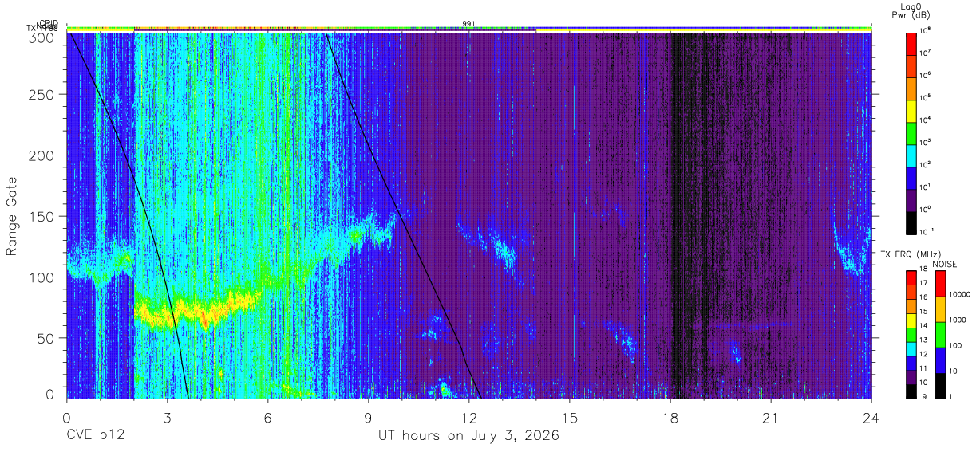Click the purple segment of the TX FRQ color bar
Viewport: 980px width, 452px height.
coord(911,375)
